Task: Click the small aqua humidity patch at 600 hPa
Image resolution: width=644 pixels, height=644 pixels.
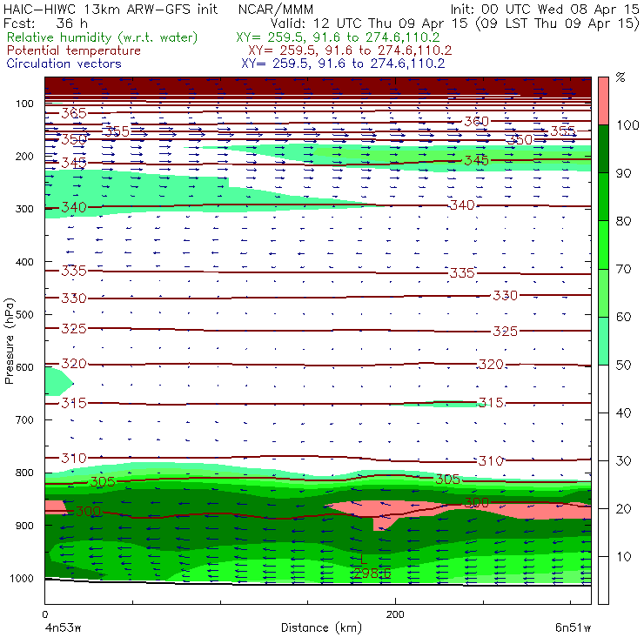Action: [x=57, y=381]
